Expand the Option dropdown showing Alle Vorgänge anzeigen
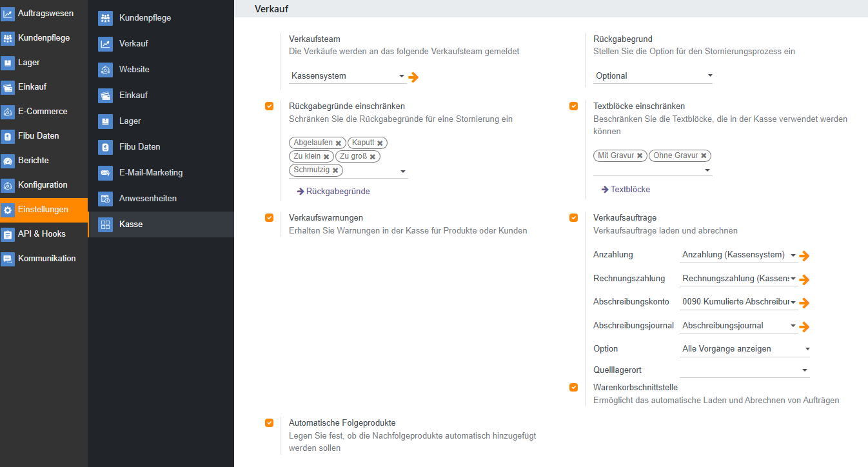 745,349
